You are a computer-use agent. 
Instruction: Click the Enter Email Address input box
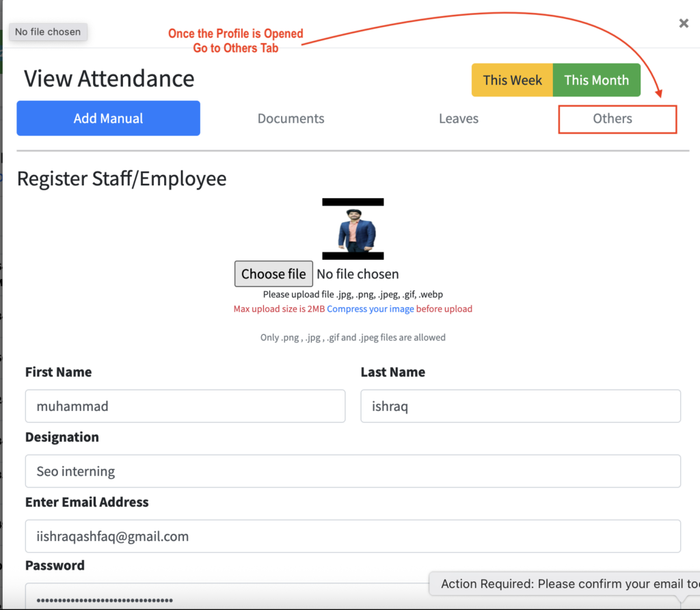pyautogui.click(x=353, y=536)
